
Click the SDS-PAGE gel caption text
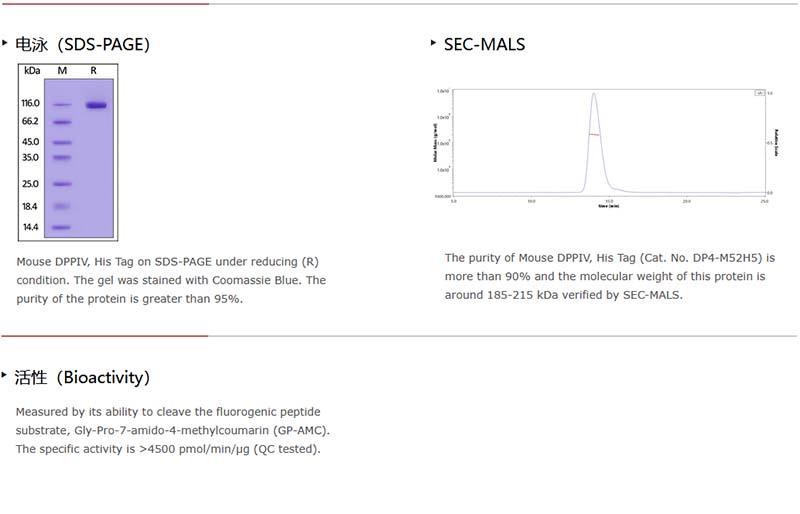(170, 280)
